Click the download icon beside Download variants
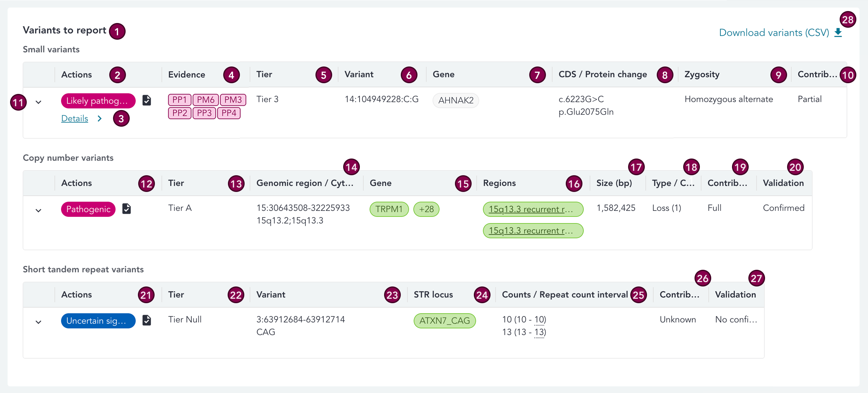The height and width of the screenshot is (393, 868). tap(838, 33)
